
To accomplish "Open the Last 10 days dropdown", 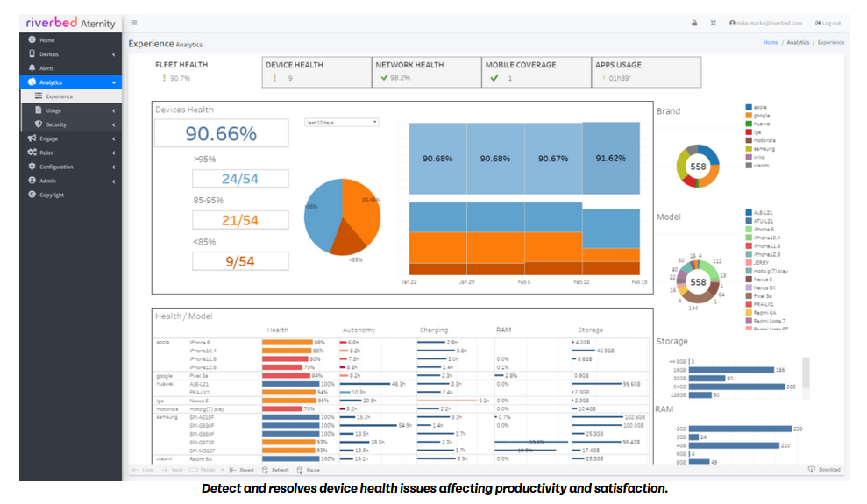I will (x=341, y=122).
